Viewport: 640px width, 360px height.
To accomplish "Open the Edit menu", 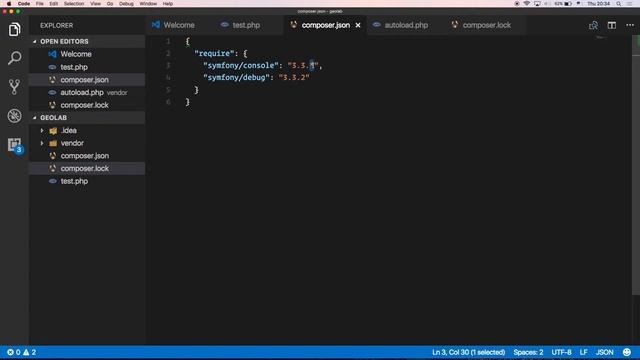I will tap(53, 4).
